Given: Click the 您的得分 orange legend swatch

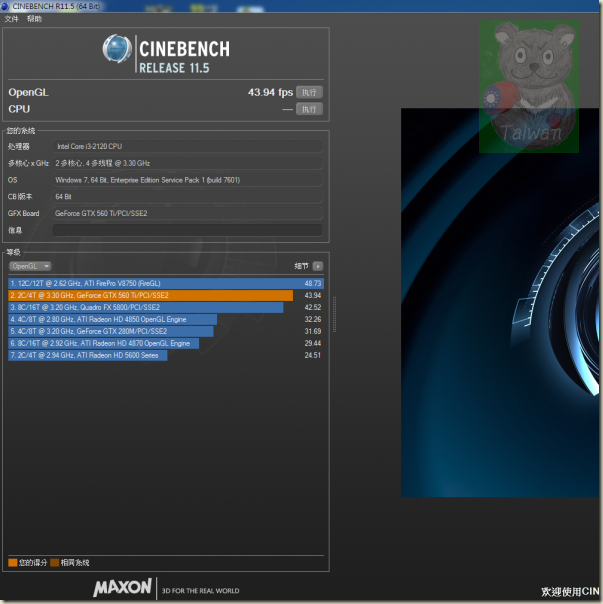Looking at the screenshot, I should point(13,563).
